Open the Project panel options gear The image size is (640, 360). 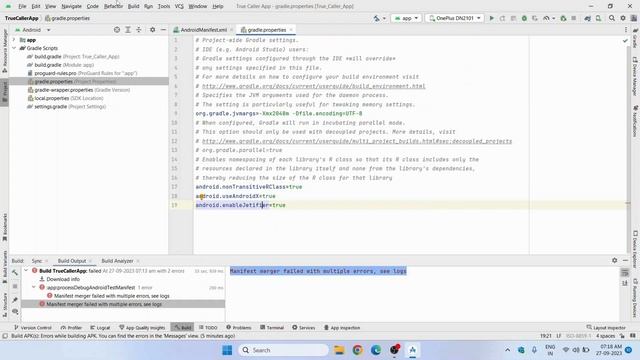click(152, 30)
